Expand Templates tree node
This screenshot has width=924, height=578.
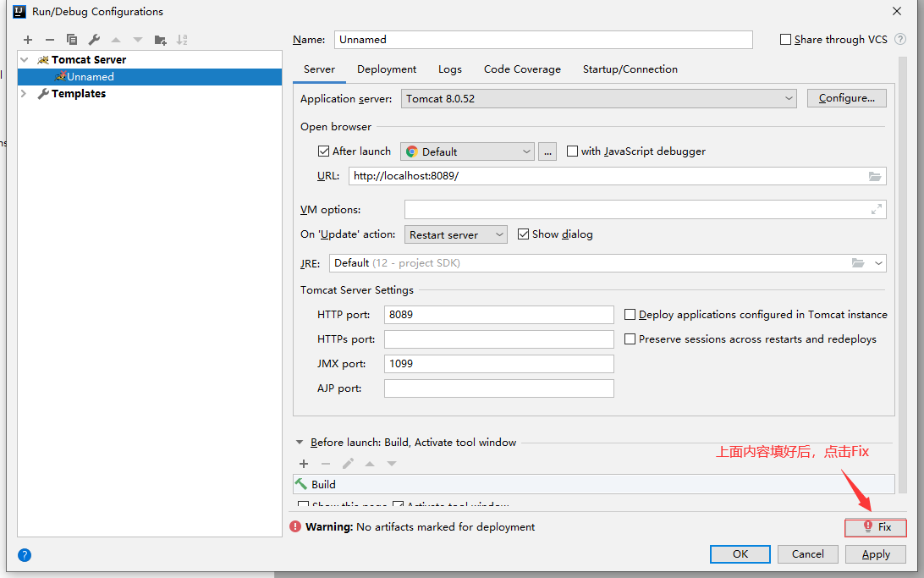(x=25, y=94)
